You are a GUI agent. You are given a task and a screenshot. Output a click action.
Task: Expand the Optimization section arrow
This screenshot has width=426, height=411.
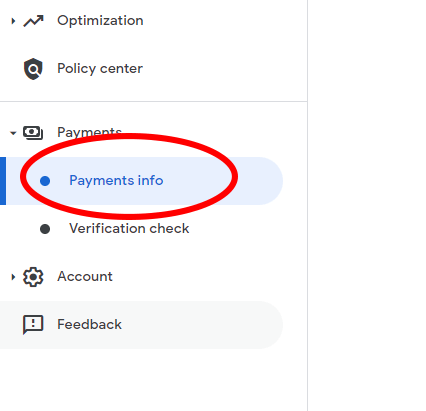(x=13, y=21)
